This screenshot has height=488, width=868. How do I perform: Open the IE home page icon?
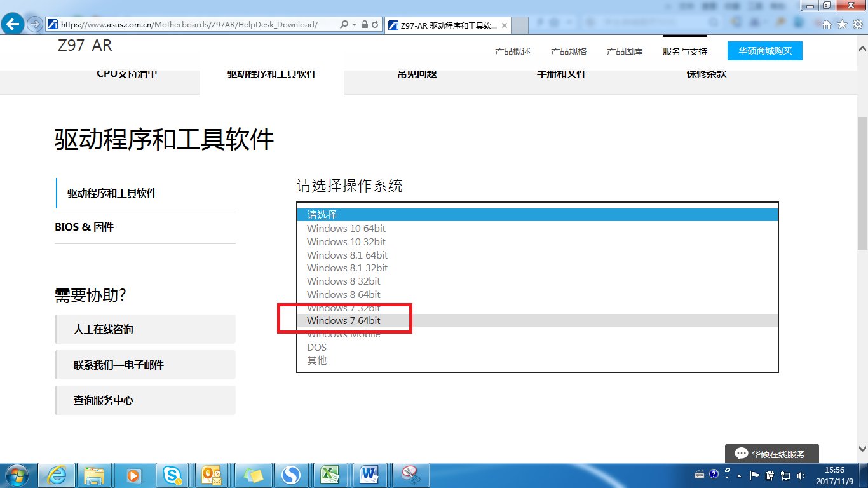827,25
